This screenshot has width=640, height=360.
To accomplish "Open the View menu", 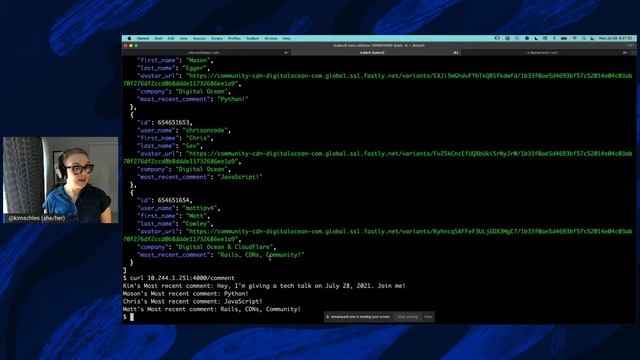I will 184,38.
